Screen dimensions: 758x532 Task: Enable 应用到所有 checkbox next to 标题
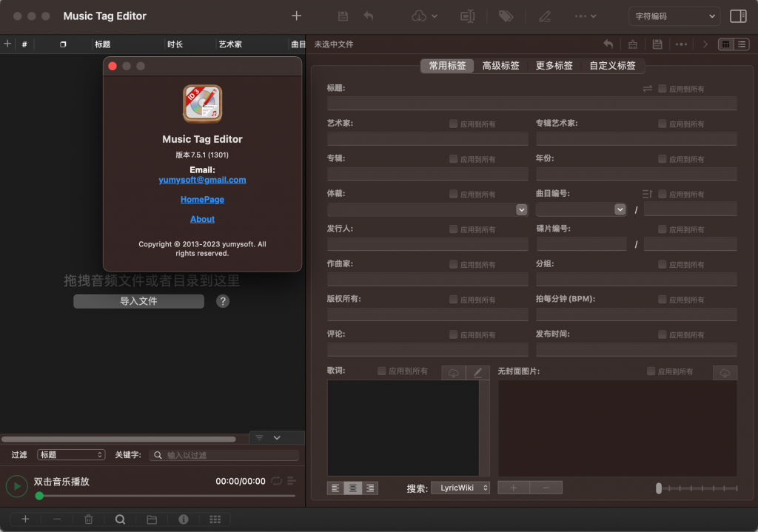click(661, 88)
